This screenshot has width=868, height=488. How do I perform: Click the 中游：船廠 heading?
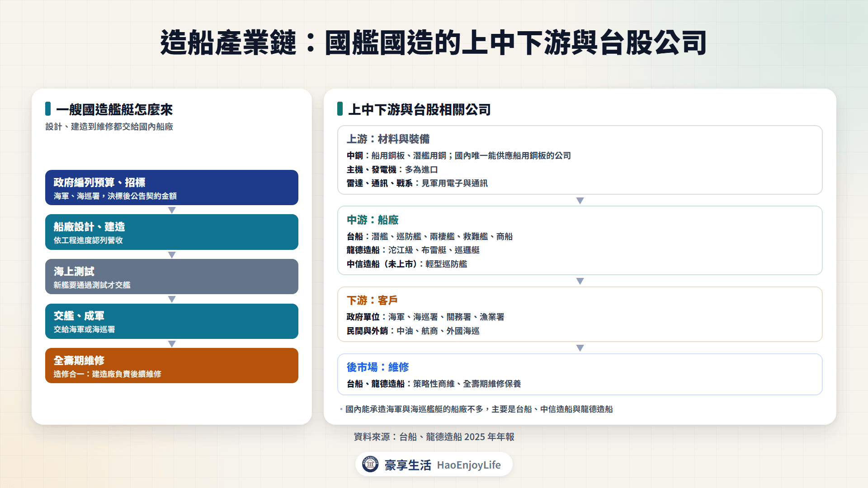(373, 220)
